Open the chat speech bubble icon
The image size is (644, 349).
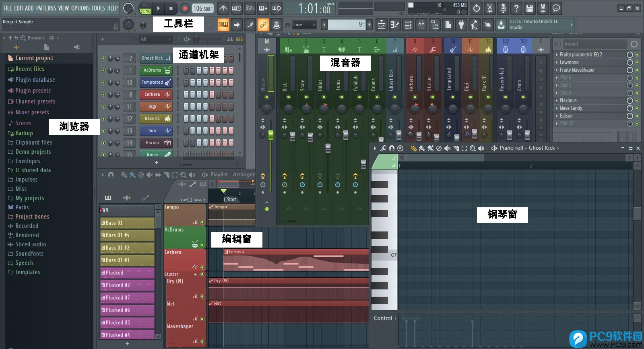click(x=556, y=8)
